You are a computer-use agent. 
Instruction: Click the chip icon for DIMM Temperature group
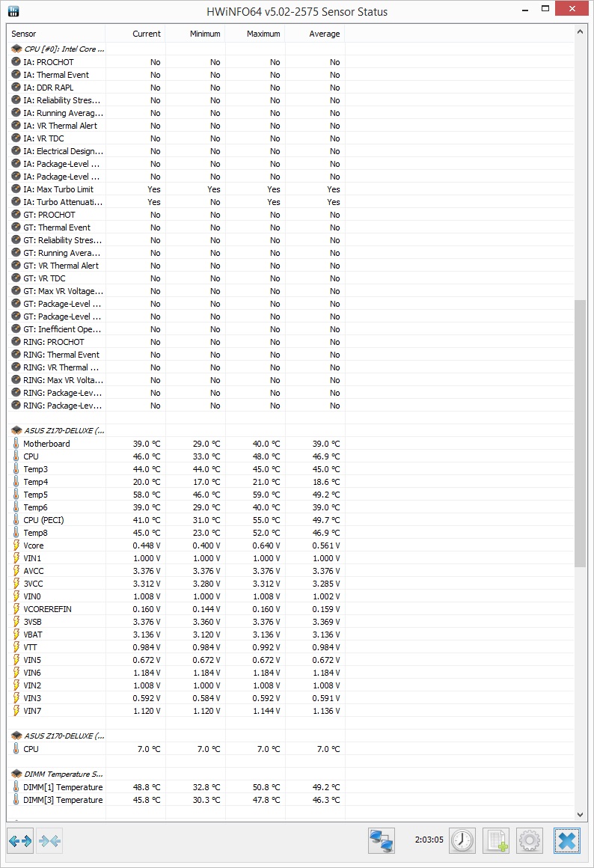pyautogui.click(x=16, y=774)
